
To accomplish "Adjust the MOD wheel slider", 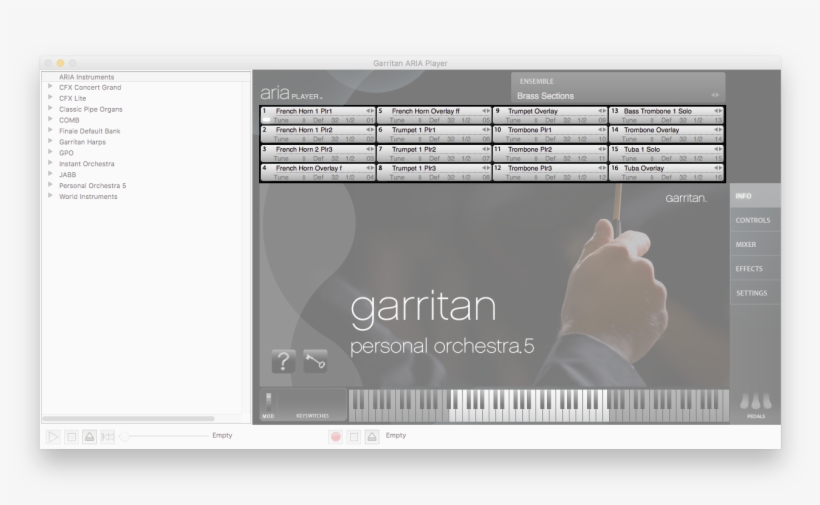I will click(268, 403).
